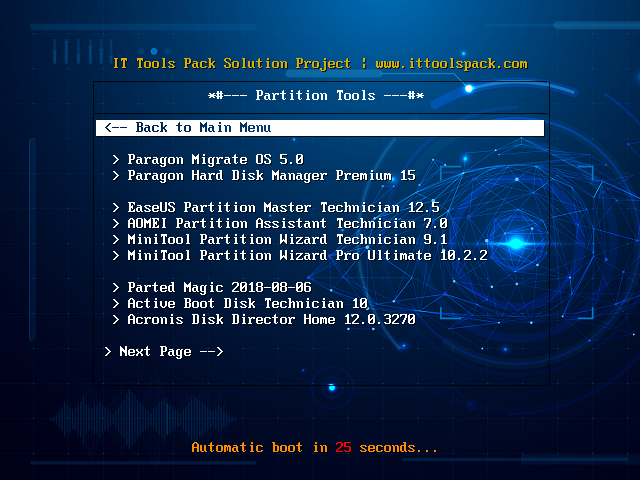Viewport: 640px width, 480px height.
Task: Click the IT Tools Pack Solution Project header
Action: coord(320,64)
